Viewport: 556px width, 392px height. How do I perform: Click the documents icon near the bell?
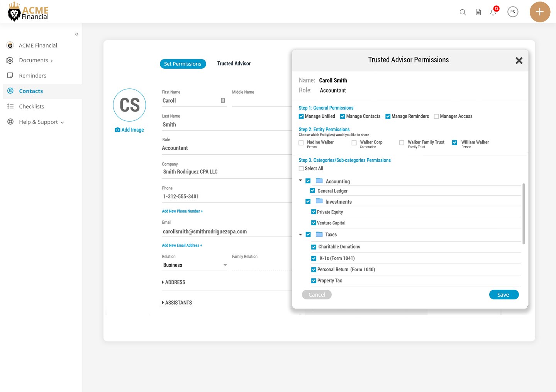pyautogui.click(x=478, y=12)
